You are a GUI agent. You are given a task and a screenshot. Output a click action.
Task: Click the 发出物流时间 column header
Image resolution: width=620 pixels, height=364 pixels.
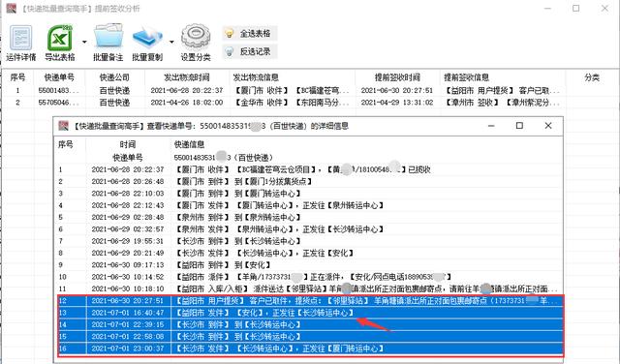[187, 77]
